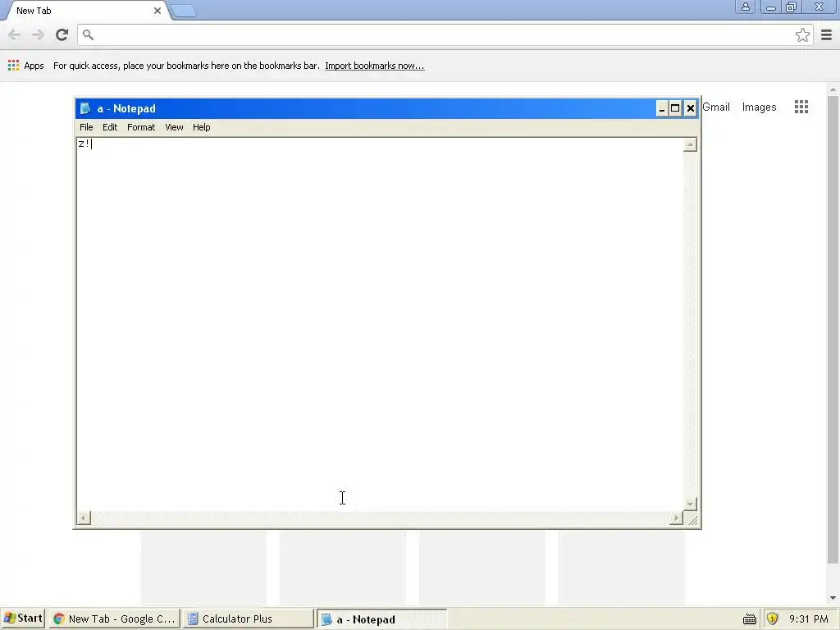This screenshot has height=630, width=840.
Task: Open Notepad's File menu
Action: tap(86, 127)
